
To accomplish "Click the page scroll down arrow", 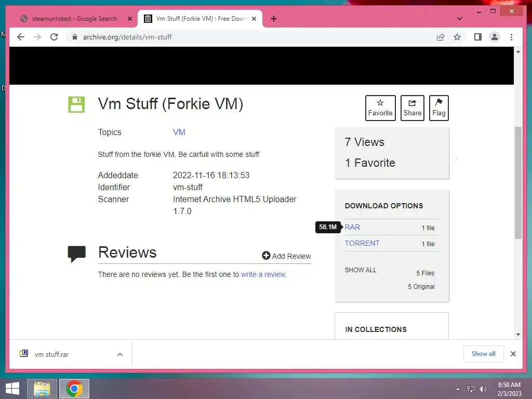I will [518, 335].
